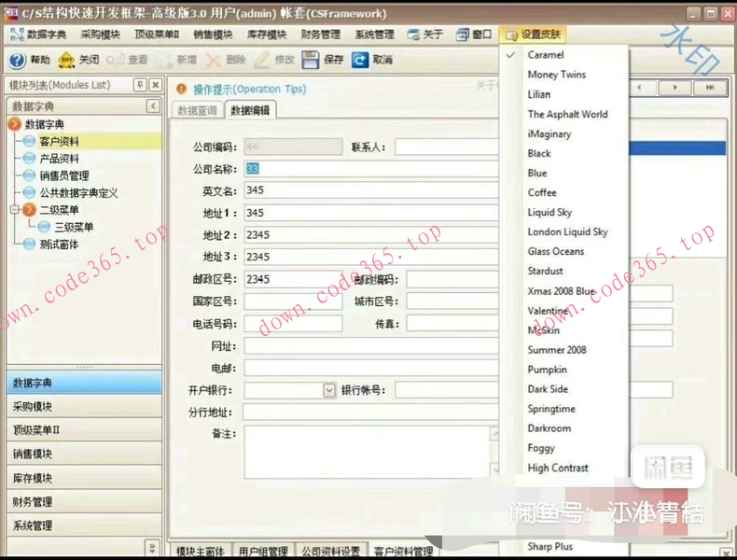Switch to the 公司资料设置 bottom tab
737x560 pixels.
point(331,551)
